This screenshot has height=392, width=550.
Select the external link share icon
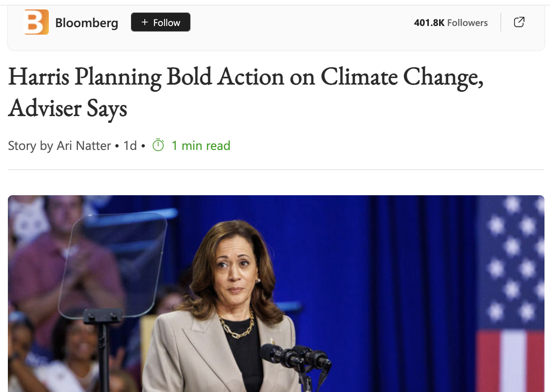click(x=519, y=22)
